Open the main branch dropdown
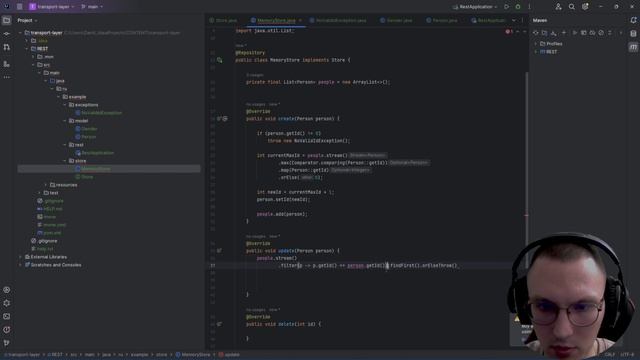Image resolution: width=640 pixels, height=360 pixels. (x=92, y=7)
